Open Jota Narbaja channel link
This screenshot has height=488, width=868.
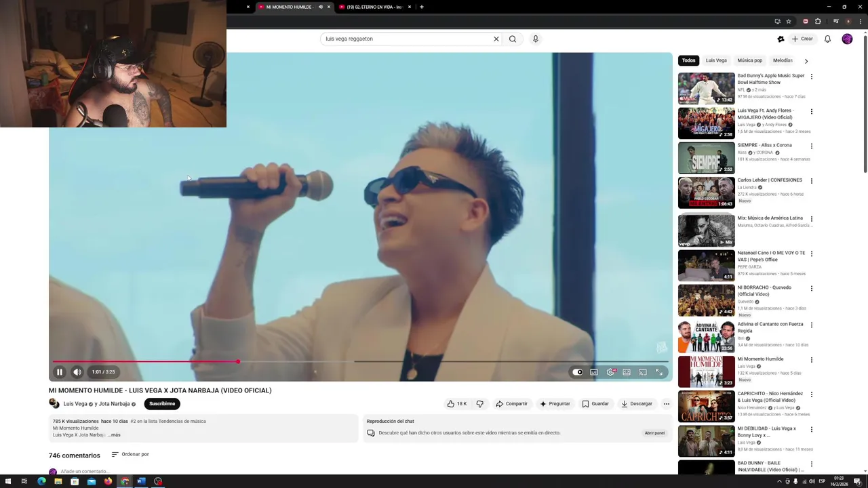click(114, 404)
